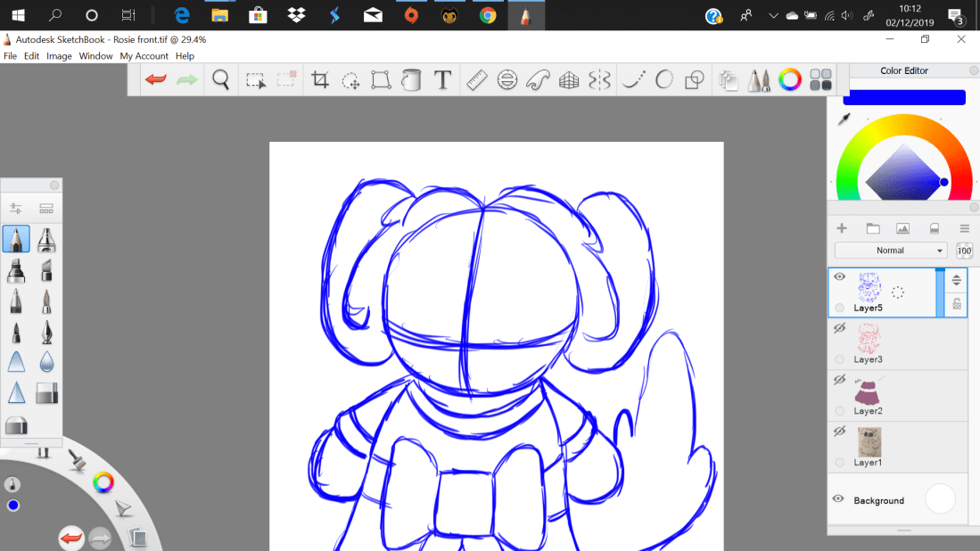Open the layer panel menu icon
This screenshot has width=980, height=551.
964,228
